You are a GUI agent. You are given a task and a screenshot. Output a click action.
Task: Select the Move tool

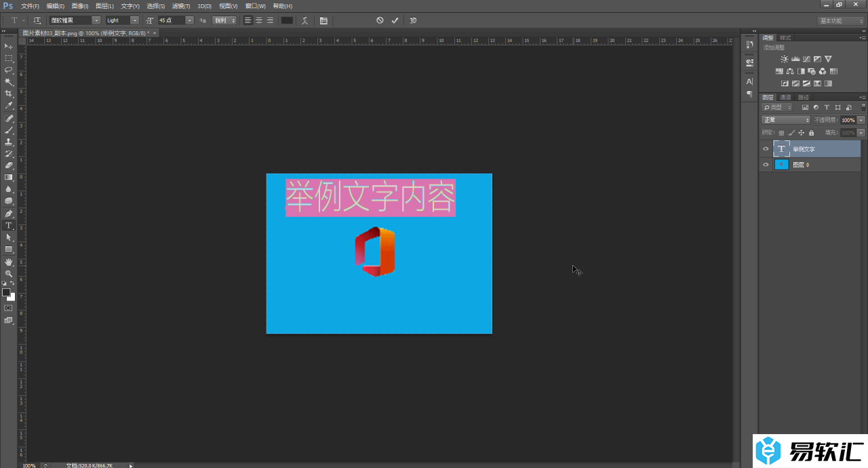click(x=9, y=46)
